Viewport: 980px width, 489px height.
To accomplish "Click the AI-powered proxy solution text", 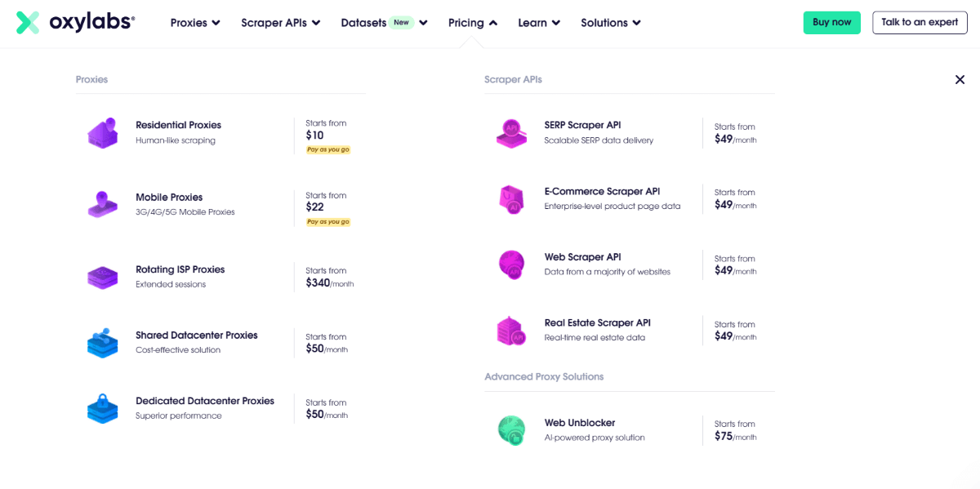I will click(595, 438).
